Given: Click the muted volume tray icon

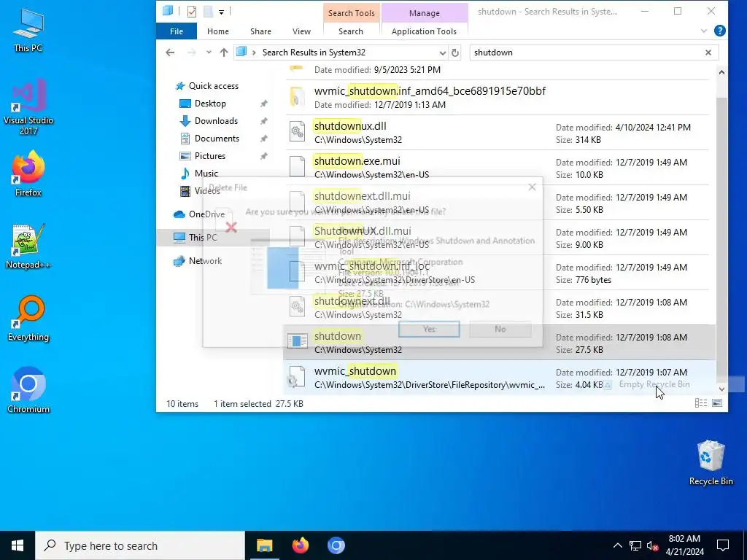Looking at the screenshot, I should click(653, 545).
